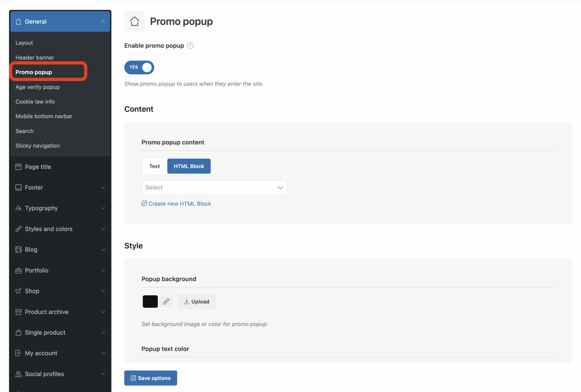The width and height of the screenshot is (581, 392).
Task: Expand the Footer section chevron
Action: (x=103, y=188)
